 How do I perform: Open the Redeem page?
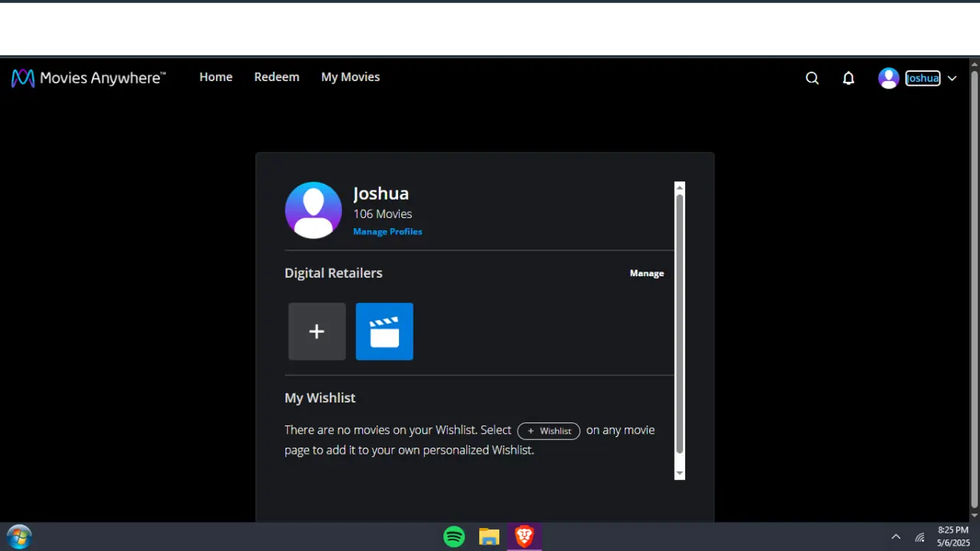pos(276,77)
